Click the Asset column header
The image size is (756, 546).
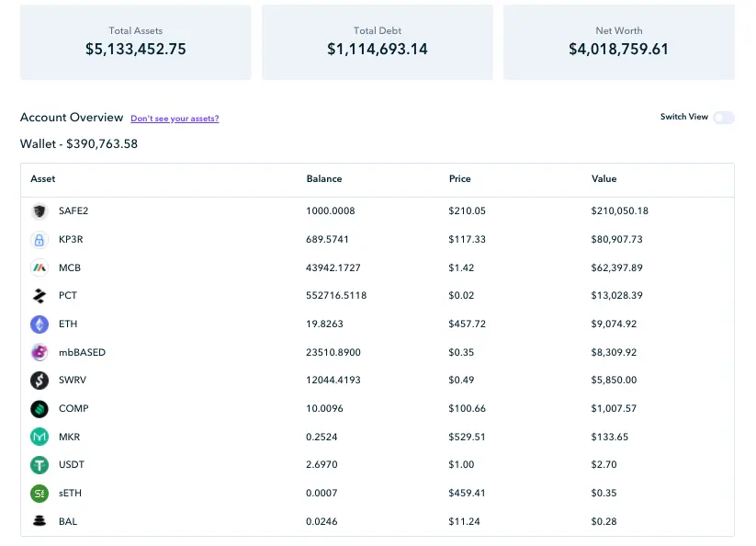point(43,179)
